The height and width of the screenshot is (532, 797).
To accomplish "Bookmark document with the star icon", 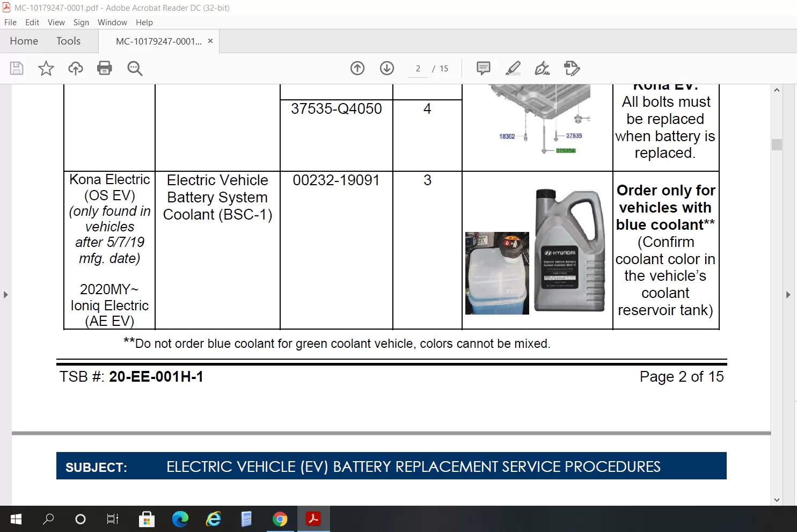I will [x=46, y=68].
